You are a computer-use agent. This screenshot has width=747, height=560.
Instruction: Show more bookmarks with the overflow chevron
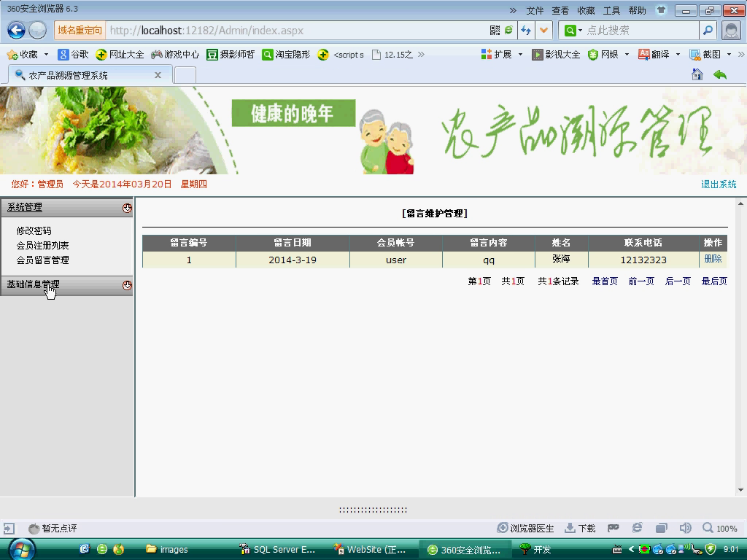(421, 55)
